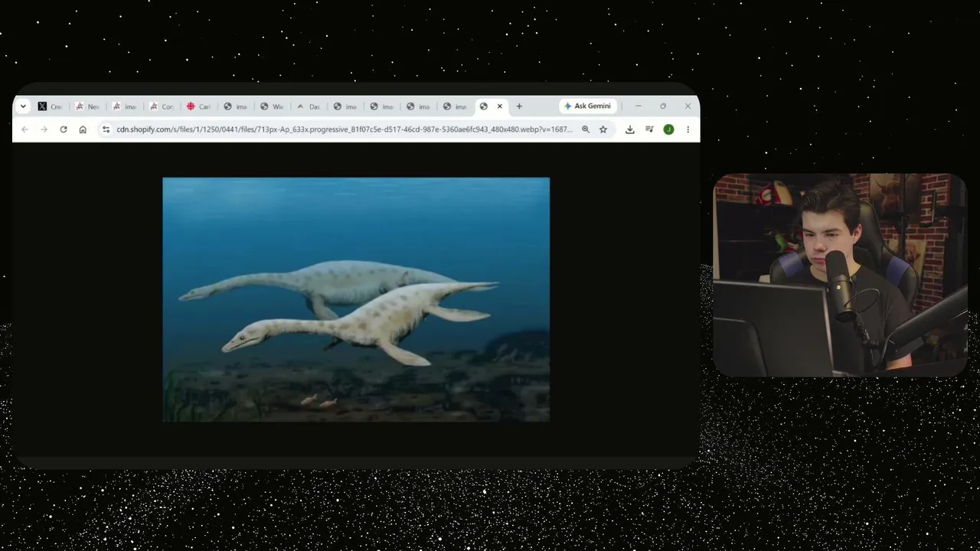
Task: Switch to the 'Nev' tab
Action: tap(87, 106)
